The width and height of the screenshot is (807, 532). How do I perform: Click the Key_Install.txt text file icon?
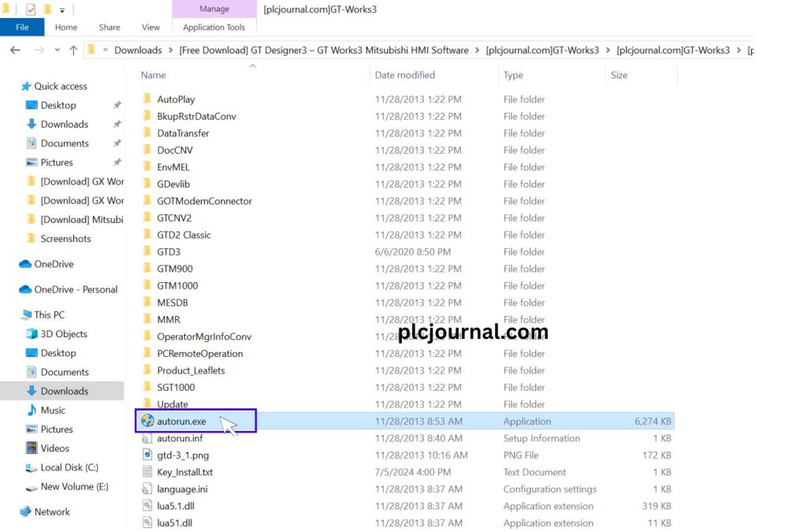coord(147,472)
